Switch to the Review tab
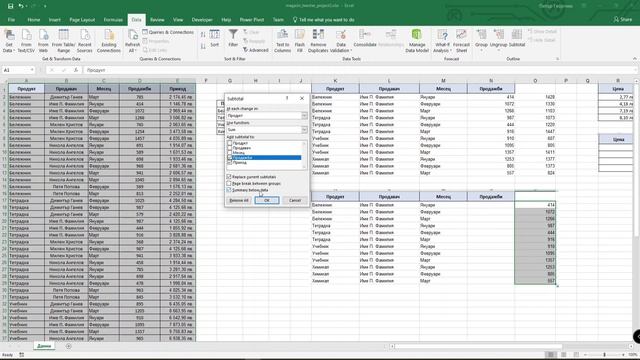 157,20
